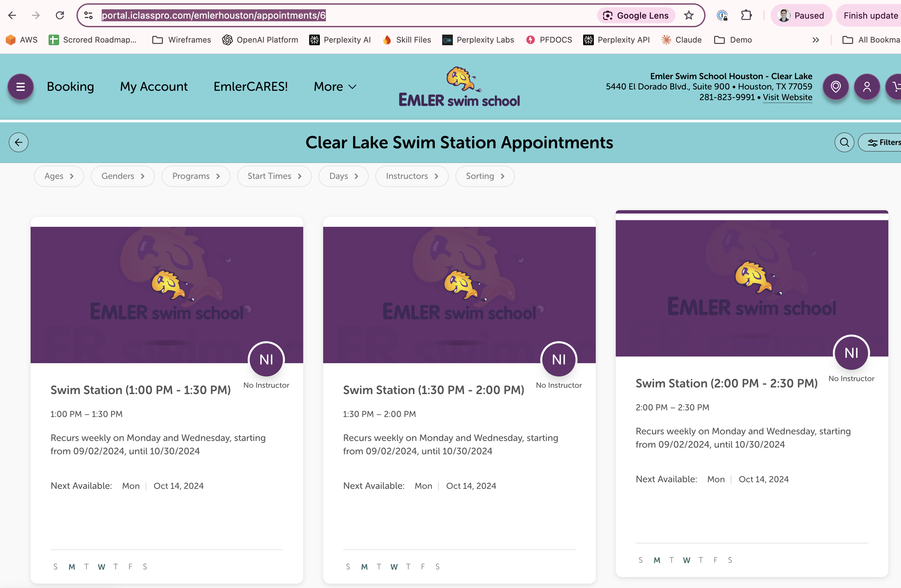The height and width of the screenshot is (588, 901).
Task: Open Google Lens in address bar
Action: point(636,16)
